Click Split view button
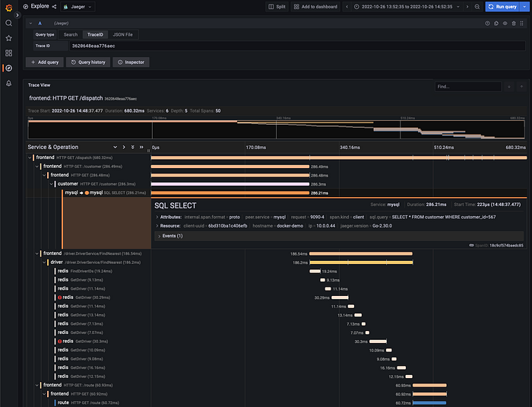This screenshot has width=532, height=407. (277, 6)
